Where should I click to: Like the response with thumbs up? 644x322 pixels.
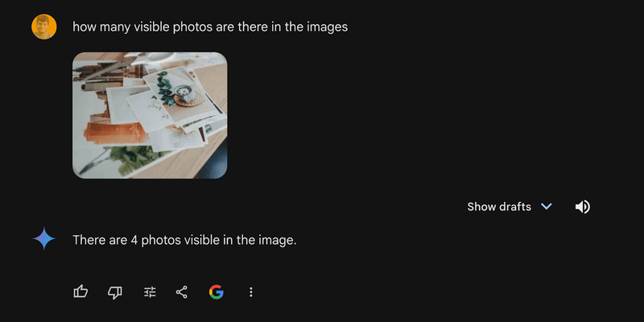click(80, 292)
